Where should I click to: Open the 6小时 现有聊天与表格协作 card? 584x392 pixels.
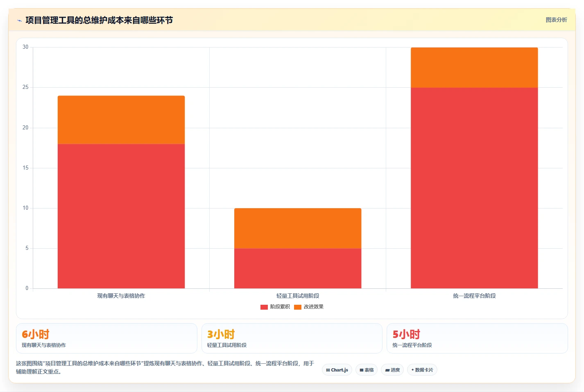tap(106, 338)
